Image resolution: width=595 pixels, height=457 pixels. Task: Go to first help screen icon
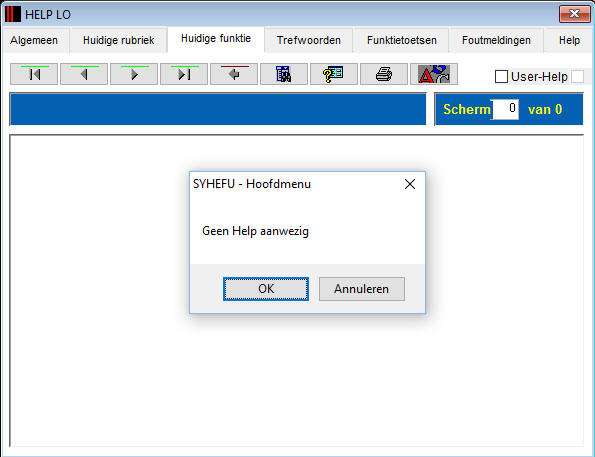click(x=34, y=74)
